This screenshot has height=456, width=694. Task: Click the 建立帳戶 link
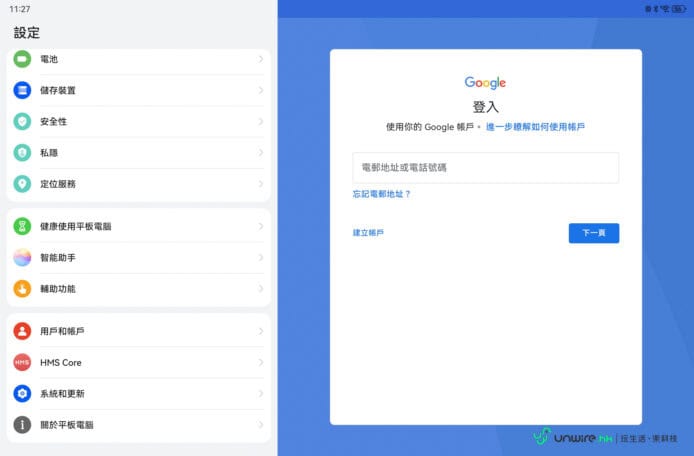click(368, 233)
